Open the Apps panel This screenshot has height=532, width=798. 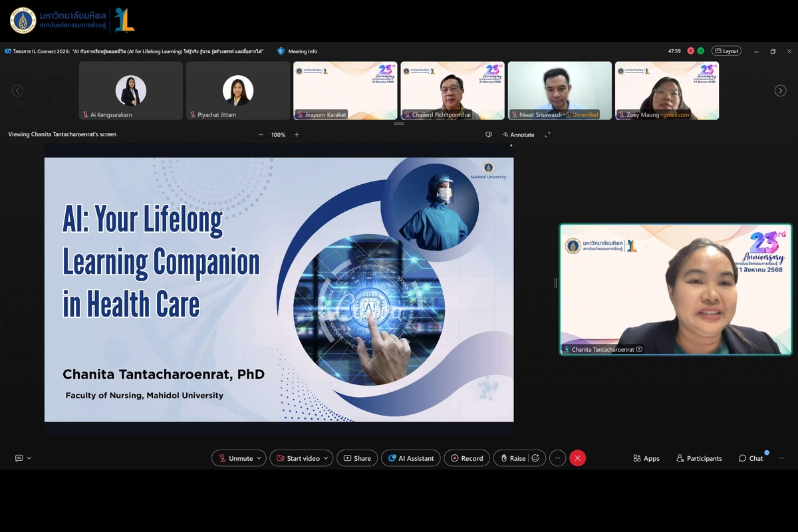pos(646,458)
